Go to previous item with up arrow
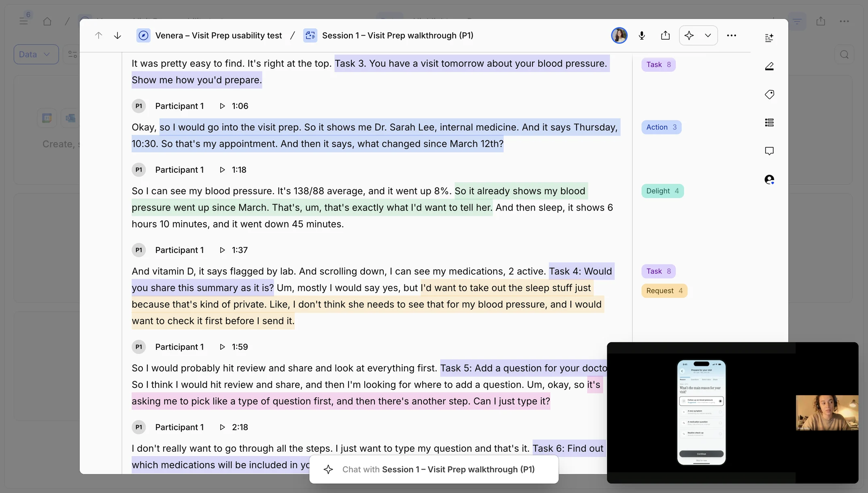The width and height of the screenshot is (868, 493). point(98,36)
